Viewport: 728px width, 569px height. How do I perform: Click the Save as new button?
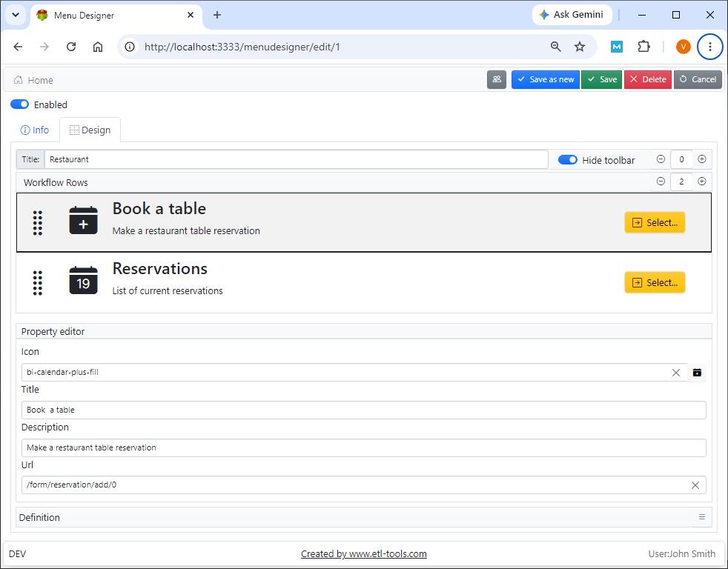point(546,79)
